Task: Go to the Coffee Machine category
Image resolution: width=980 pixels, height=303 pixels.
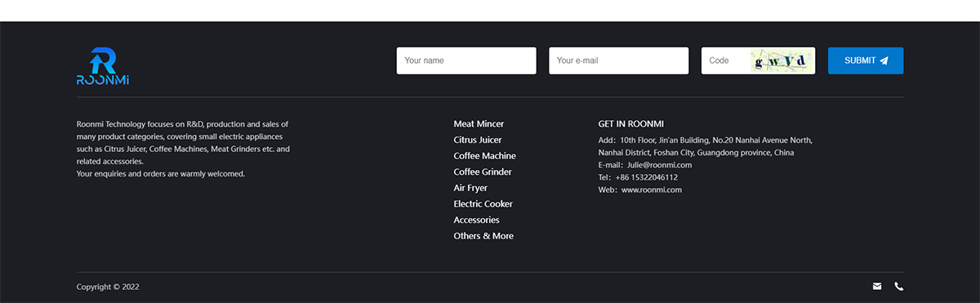Action: pyautogui.click(x=485, y=156)
